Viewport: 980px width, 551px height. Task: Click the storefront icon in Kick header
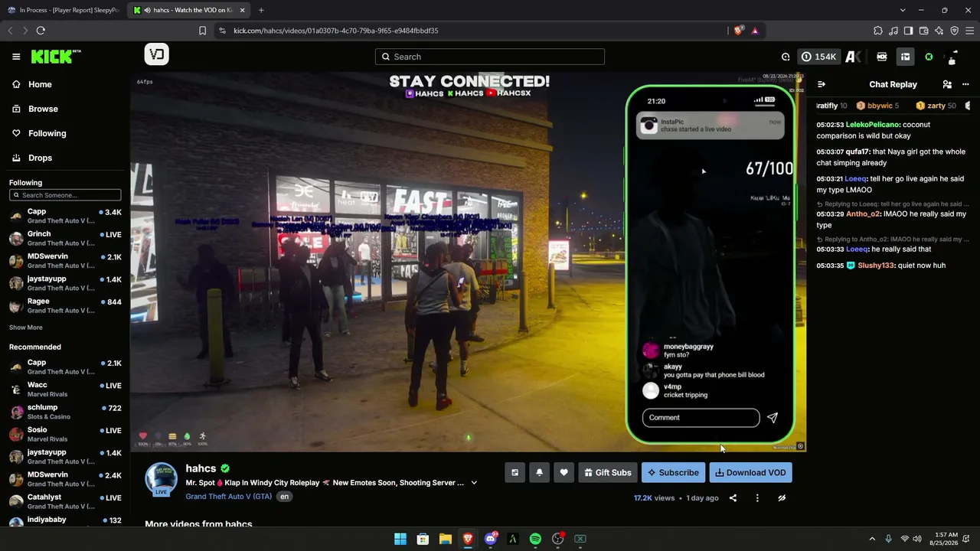tap(905, 57)
